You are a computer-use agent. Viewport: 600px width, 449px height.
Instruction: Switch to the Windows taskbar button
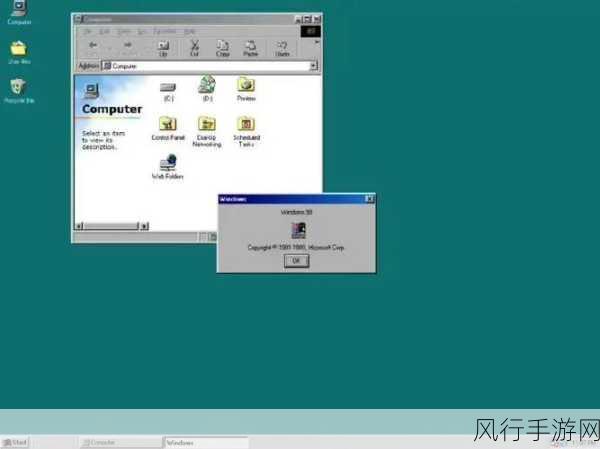click(206, 443)
